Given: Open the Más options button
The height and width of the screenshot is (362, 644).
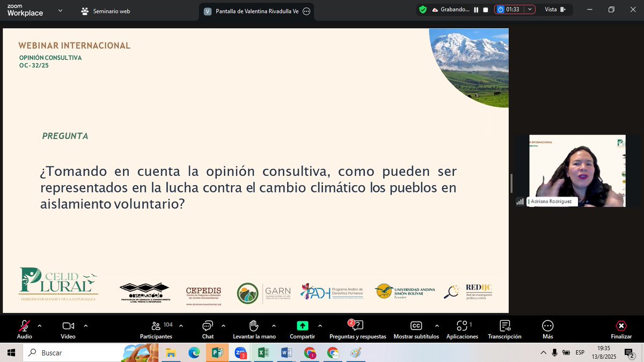Looking at the screenshot, I should tap(547, 329).
